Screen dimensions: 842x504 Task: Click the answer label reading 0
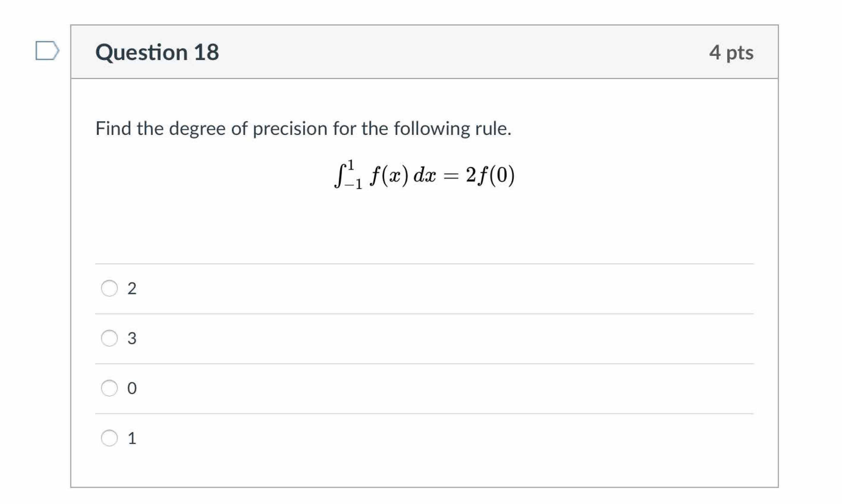133,388
